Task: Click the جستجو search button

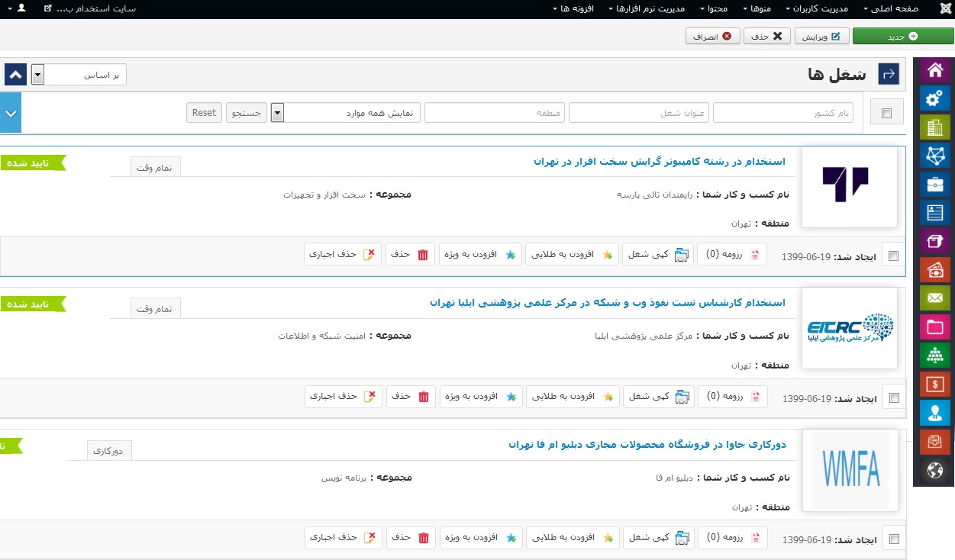Action: pos(246,113)
